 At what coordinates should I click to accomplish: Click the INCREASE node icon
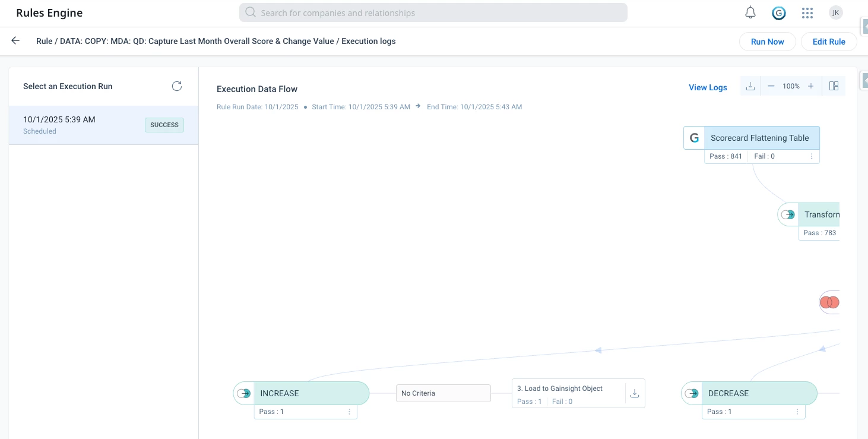click(x=244, y=393)
